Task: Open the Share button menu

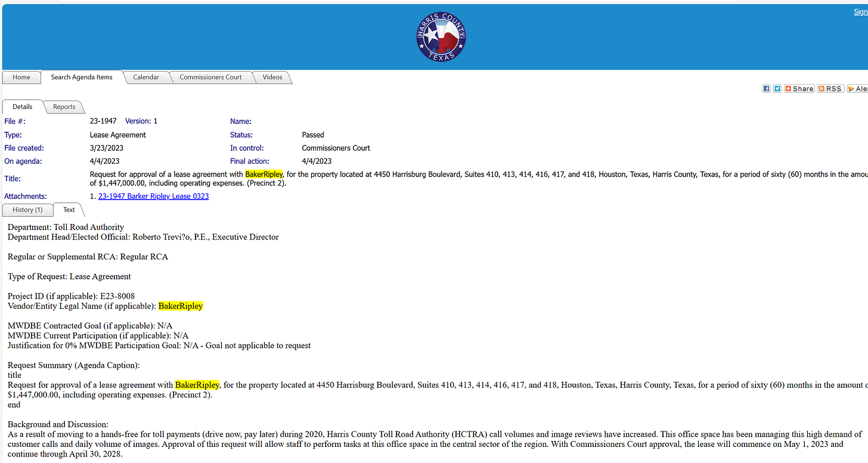Action: point(799,88)
